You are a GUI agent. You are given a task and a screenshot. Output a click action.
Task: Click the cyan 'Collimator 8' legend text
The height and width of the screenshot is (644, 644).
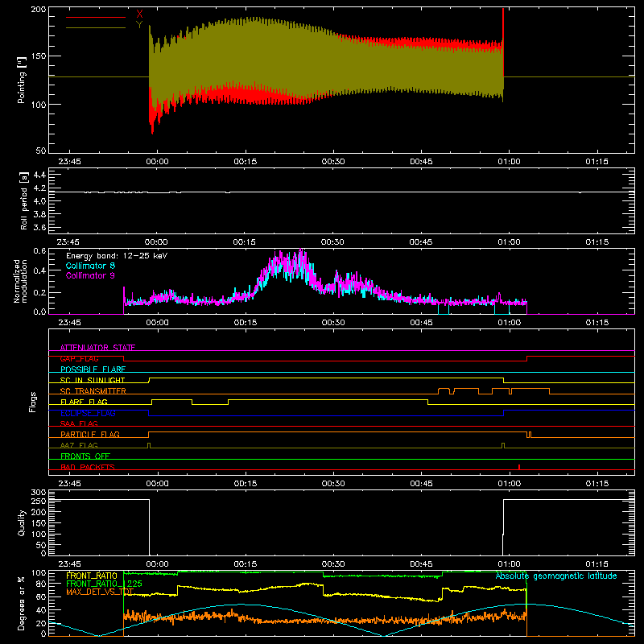[90, 266]
